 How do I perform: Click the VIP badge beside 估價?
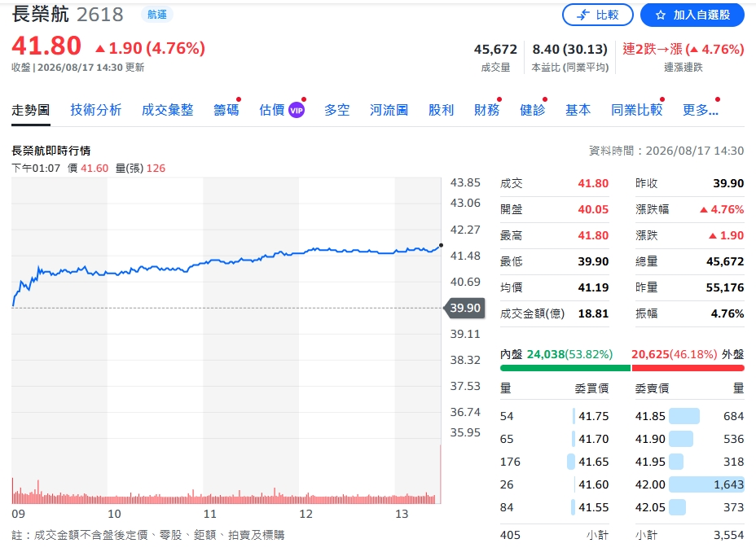[297, 110]
